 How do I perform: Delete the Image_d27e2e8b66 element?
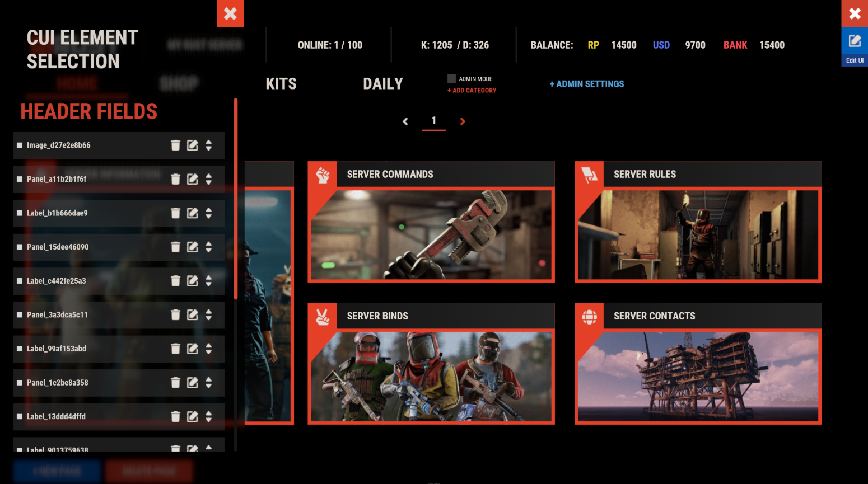coord(175,145)
